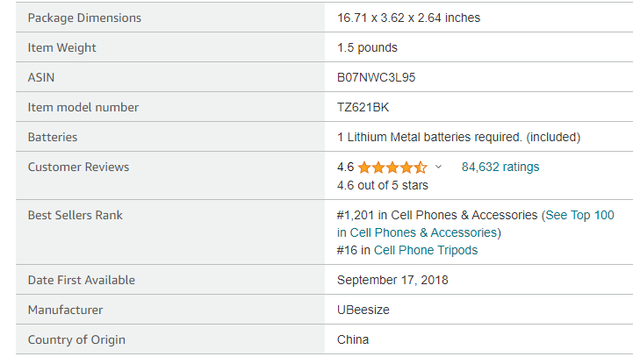Click the Customer Reviews row label
The height and width of the screenshot is (364, 633).
click(x=78, y=167)
